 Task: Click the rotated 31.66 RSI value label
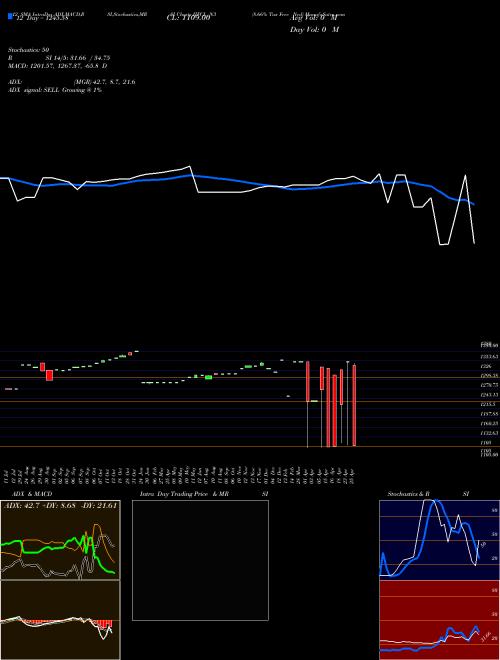[x=487, y=635]
